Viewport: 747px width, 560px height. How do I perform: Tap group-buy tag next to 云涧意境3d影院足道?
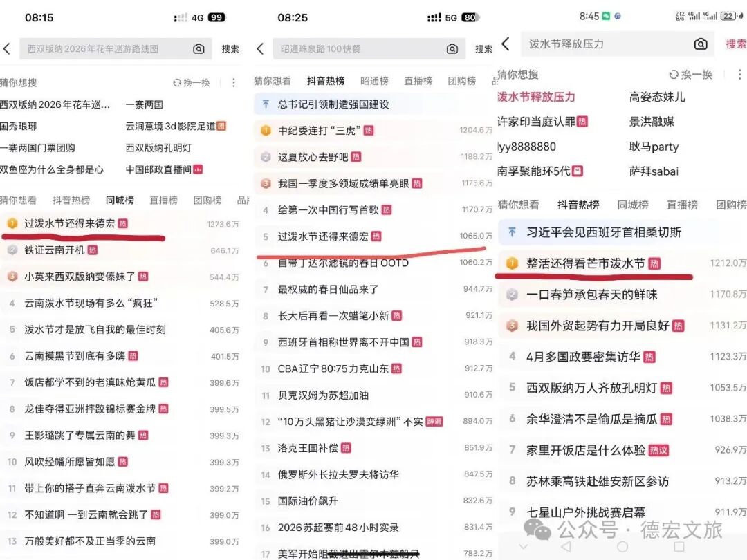(x=221, y=127)
